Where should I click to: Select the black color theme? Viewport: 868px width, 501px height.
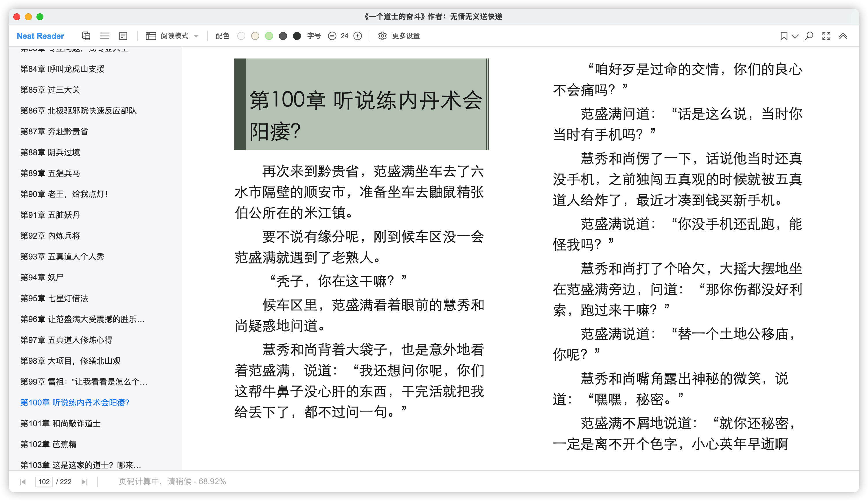click(x=297, y=36)
